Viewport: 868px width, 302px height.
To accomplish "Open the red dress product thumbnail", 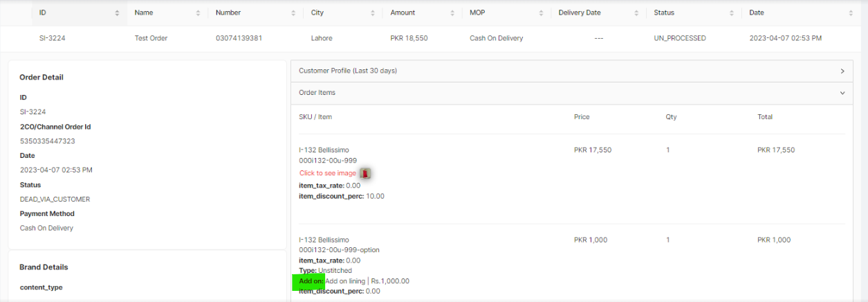I will 366,173.
